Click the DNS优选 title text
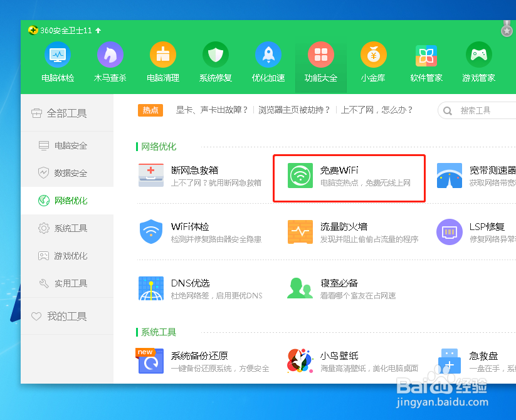This screenshot has height=420, width=516. [x=190, y=283]
